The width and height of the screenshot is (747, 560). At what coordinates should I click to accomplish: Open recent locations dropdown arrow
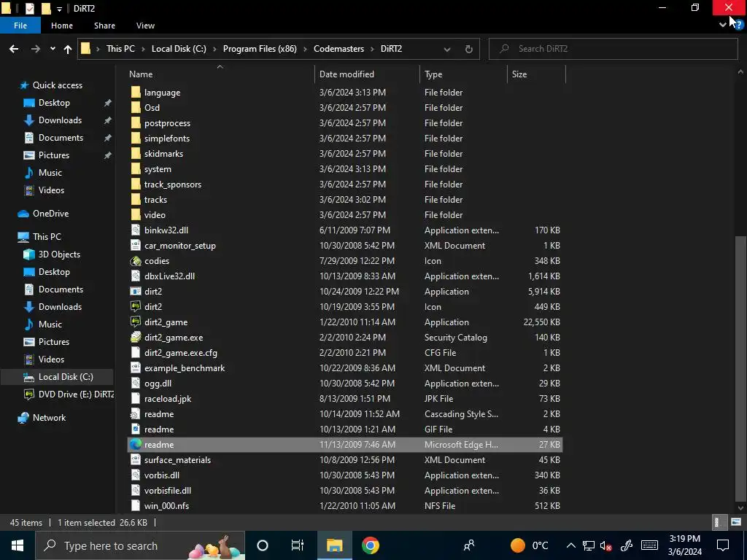click(53, 49)
